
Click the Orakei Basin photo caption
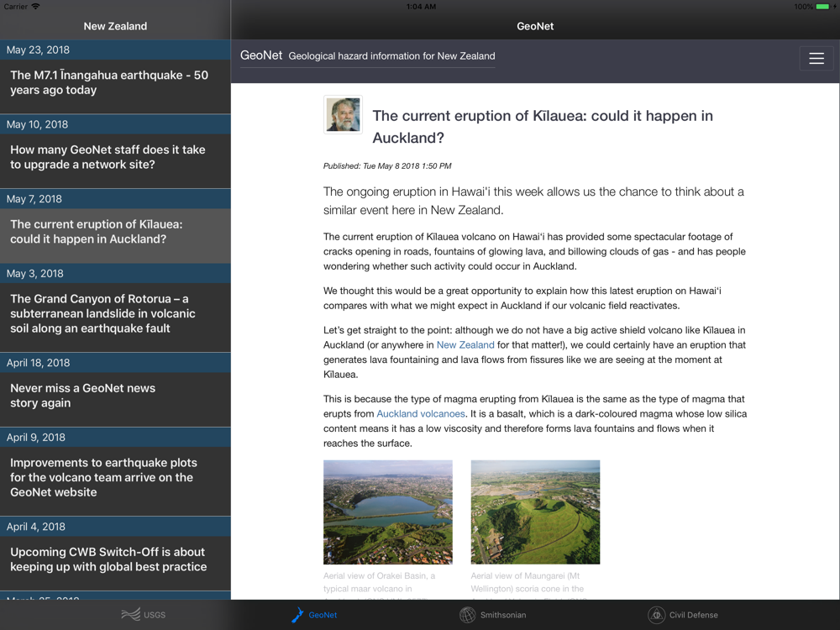coord(380,585)
